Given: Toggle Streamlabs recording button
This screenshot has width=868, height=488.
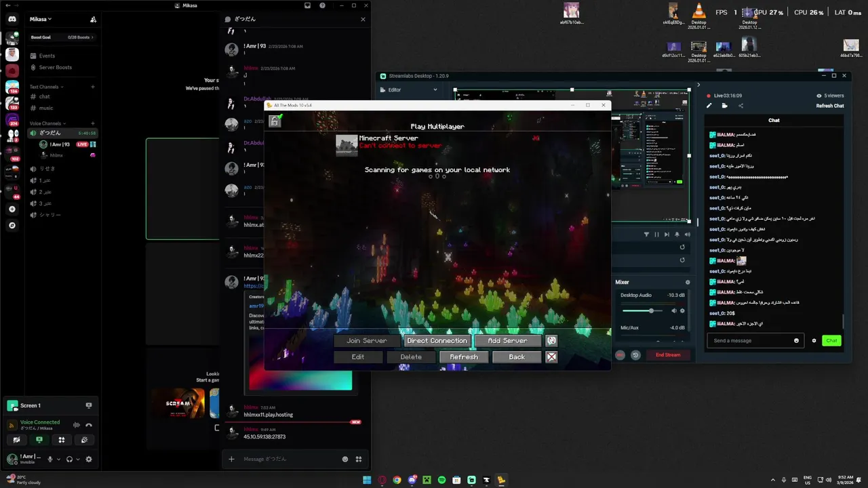Looking at the screenshot, I should (x=620, y=354).
